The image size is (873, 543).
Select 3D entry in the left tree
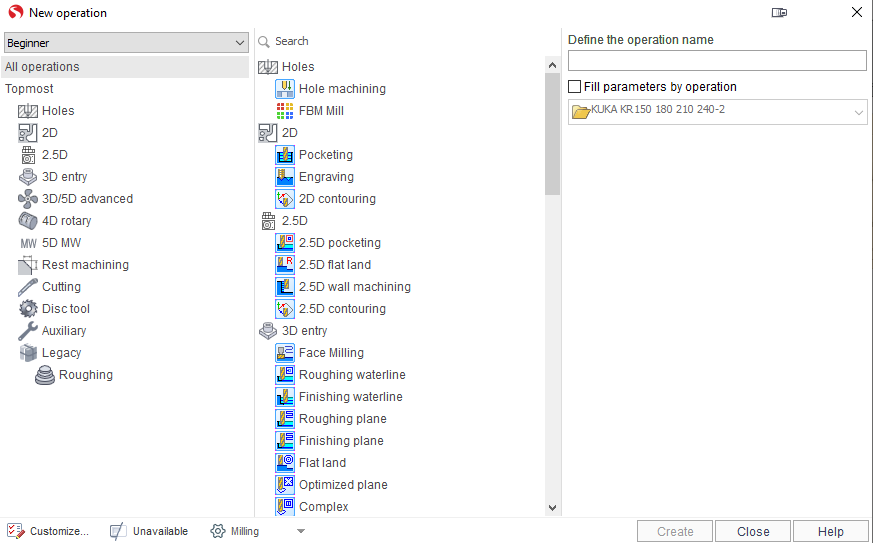click(x=53, y=177)
